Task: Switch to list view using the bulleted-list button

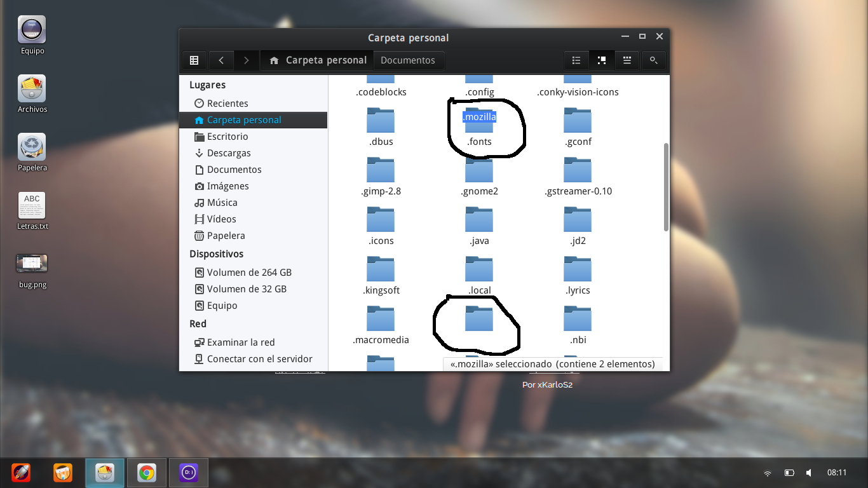Action: click(x=576, y=60)
